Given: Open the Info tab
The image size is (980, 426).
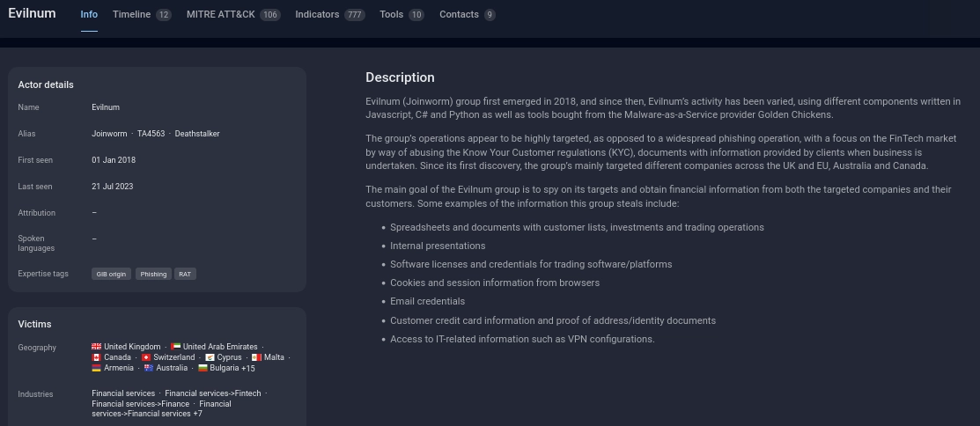Looking at the screenshot, I should point(89,14).
